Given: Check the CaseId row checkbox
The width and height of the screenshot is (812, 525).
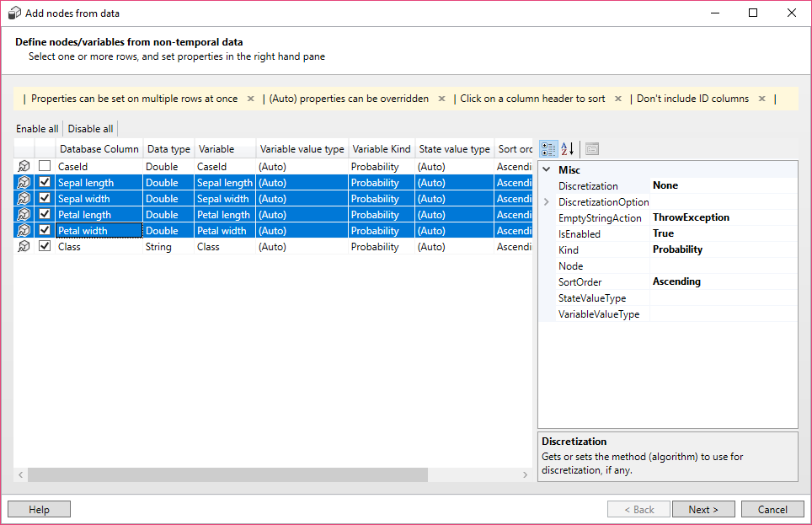Looking at the screenshot, I should tap(45, 166).
